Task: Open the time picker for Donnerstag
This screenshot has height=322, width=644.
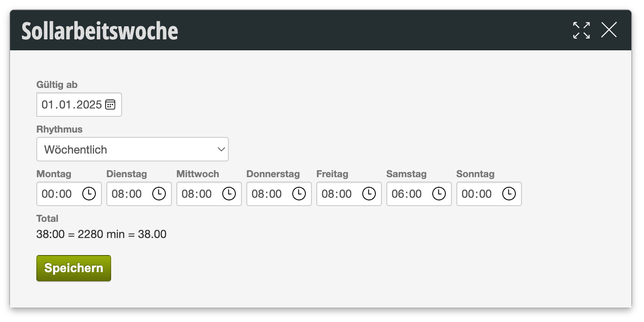Action: [299, 194]
